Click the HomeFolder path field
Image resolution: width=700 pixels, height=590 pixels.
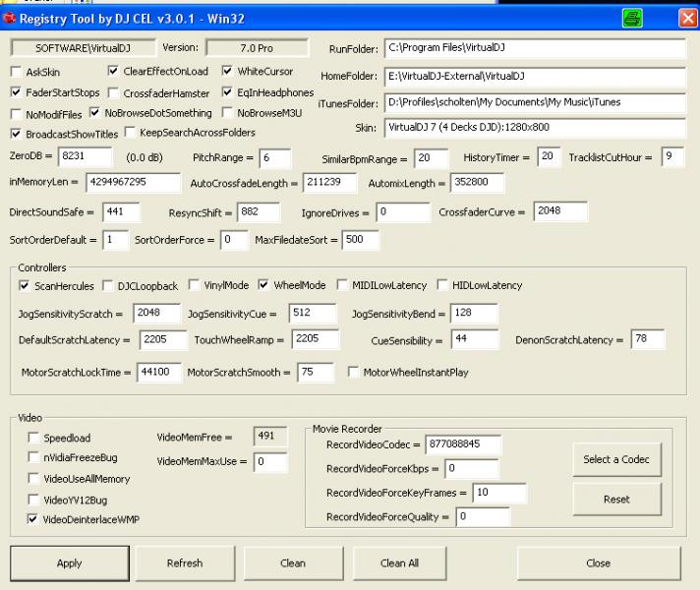535,77
